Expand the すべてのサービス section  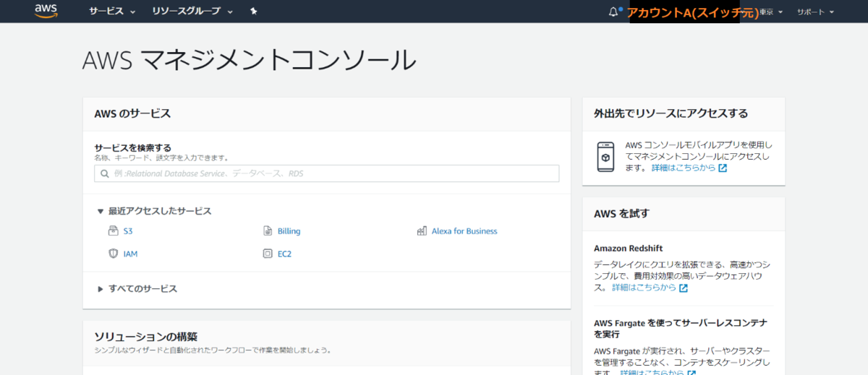pos(137,288)
